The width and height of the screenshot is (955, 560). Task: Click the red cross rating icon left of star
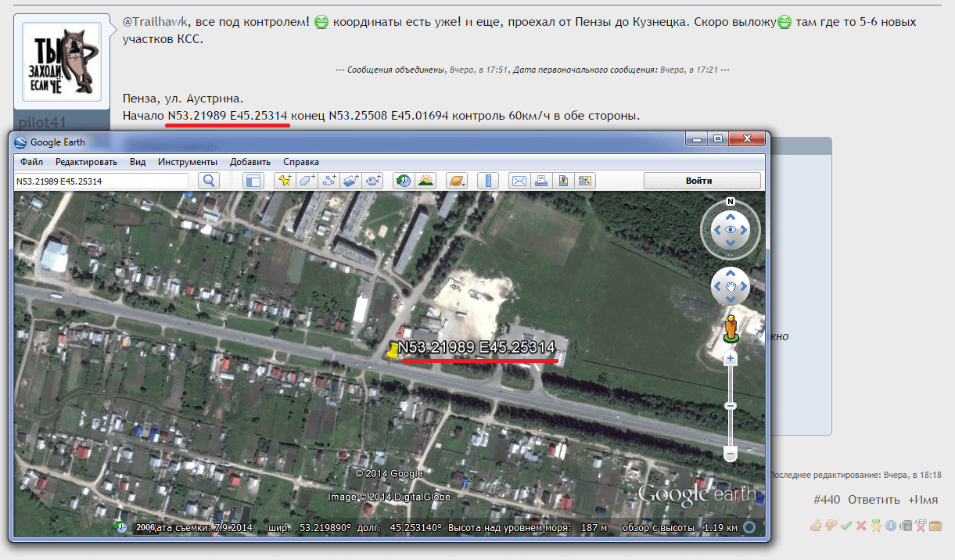click(860, 526)
